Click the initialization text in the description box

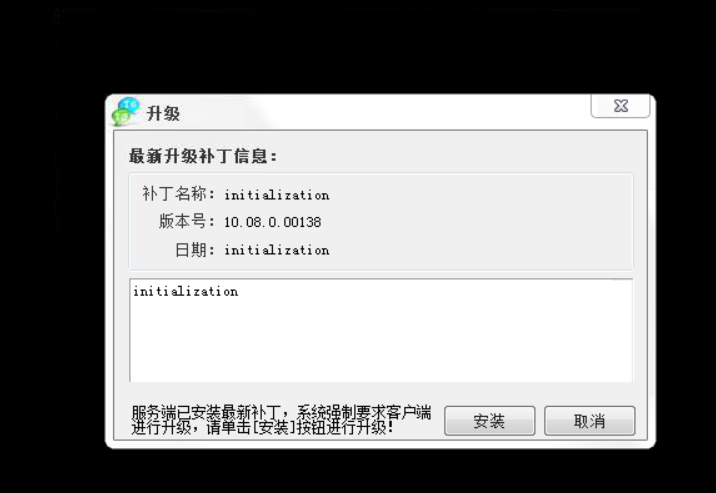185,291
